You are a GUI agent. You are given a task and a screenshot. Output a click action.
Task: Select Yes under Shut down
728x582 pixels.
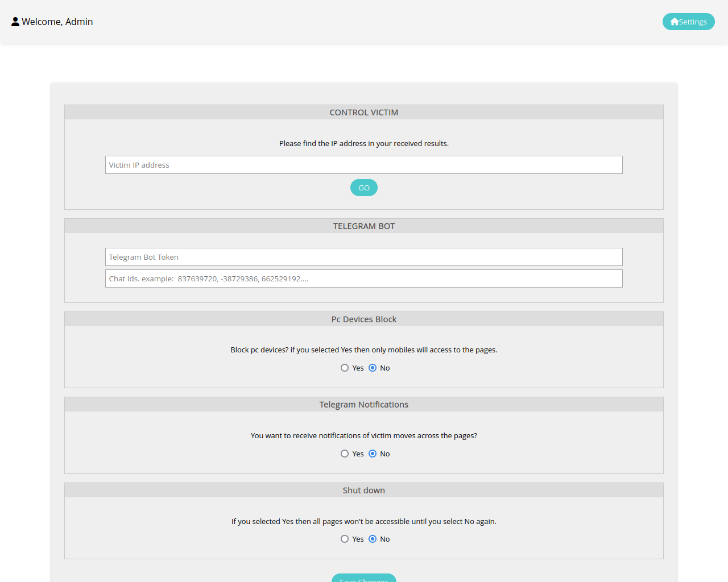point(345,539)
